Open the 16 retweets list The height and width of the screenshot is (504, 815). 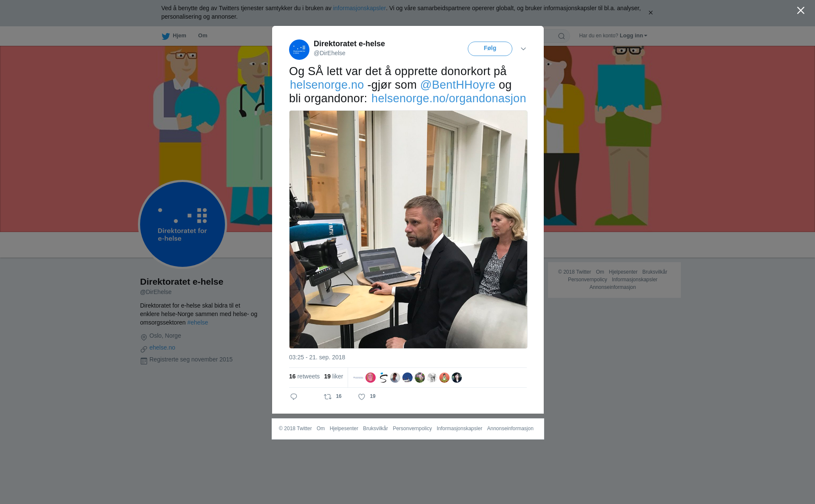pyautogui.click(x=304, y=376)
